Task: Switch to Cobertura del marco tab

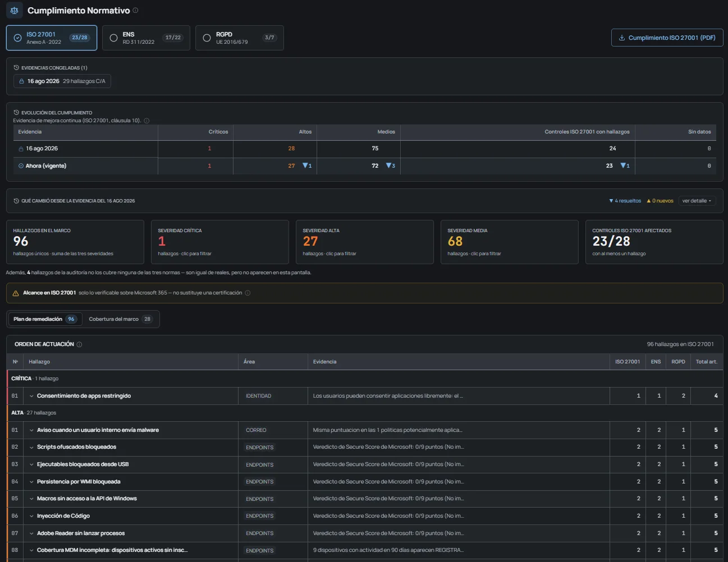Action: [120, 319]
